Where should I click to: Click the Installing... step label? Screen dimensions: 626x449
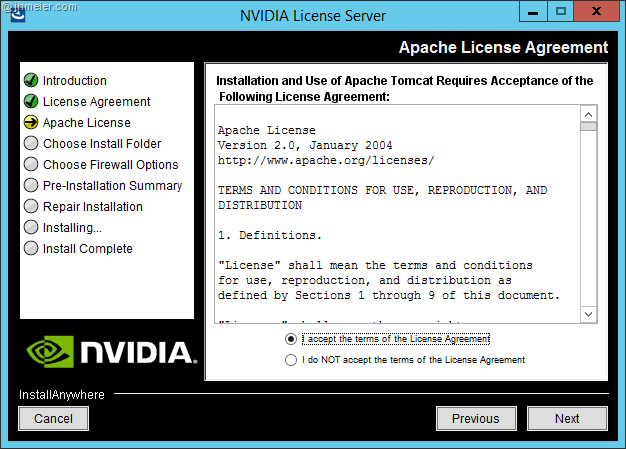(x=72, y=228)
